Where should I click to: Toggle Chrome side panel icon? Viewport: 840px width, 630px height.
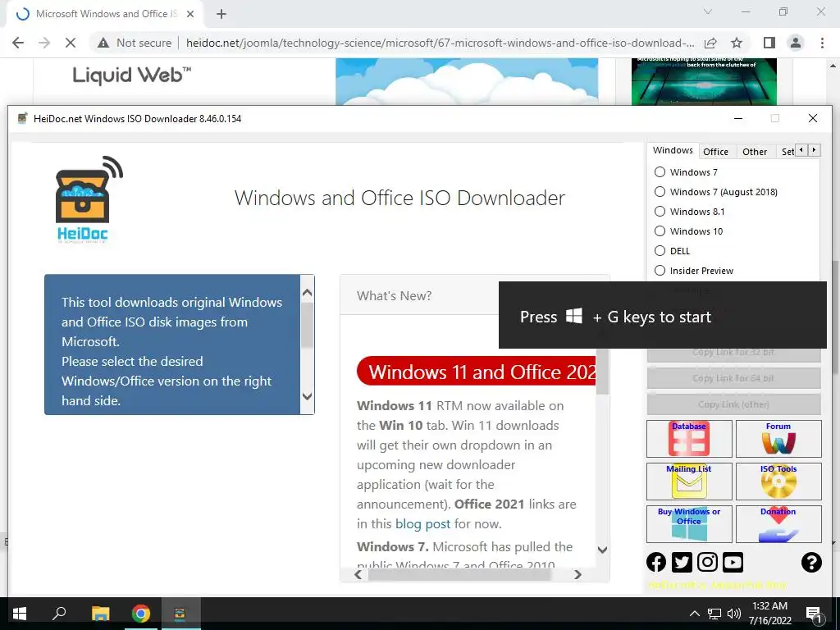[x=769, y=43]
